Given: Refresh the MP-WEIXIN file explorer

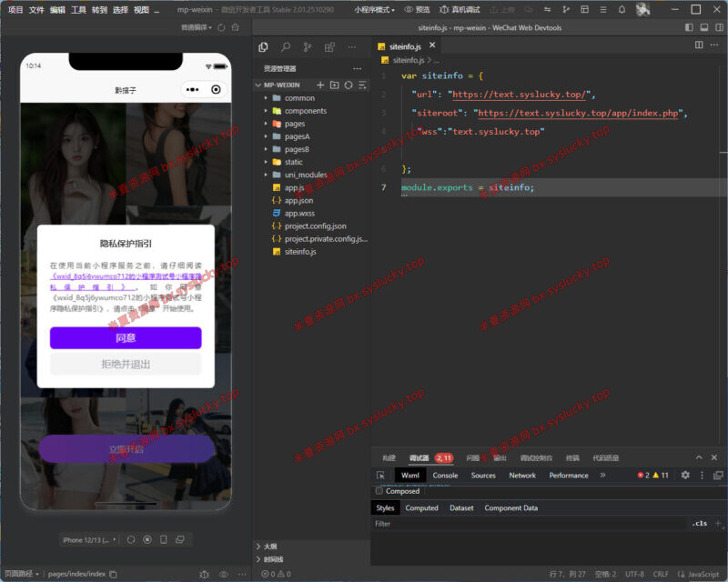Looking at the screenshot, I should pos(349,85).
